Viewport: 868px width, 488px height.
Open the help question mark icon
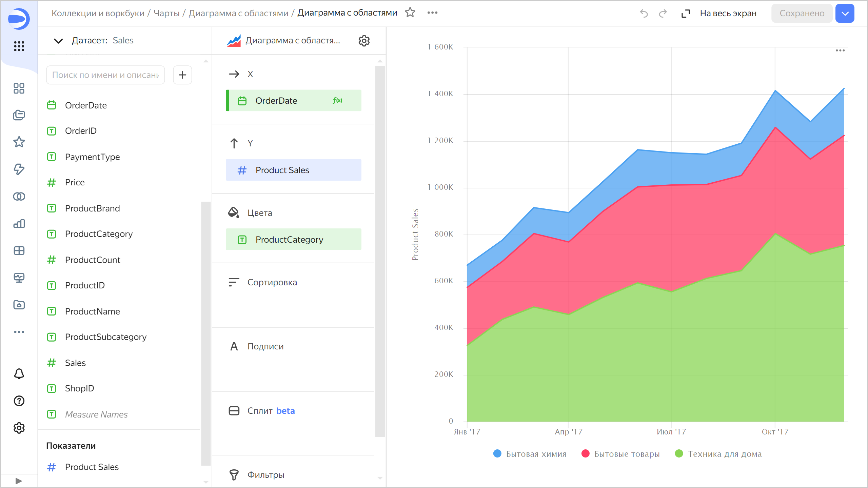click(19, 401)
